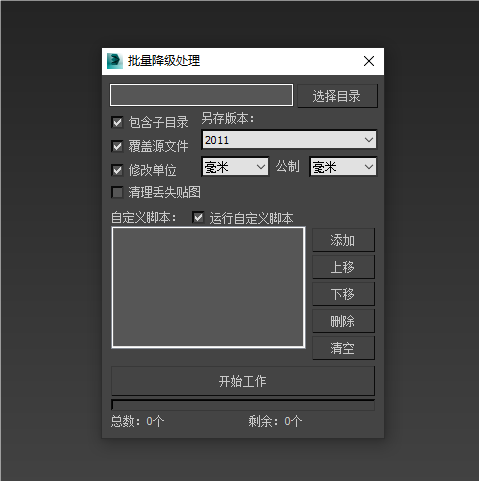Clear the script list with 清空

point(343,348)
